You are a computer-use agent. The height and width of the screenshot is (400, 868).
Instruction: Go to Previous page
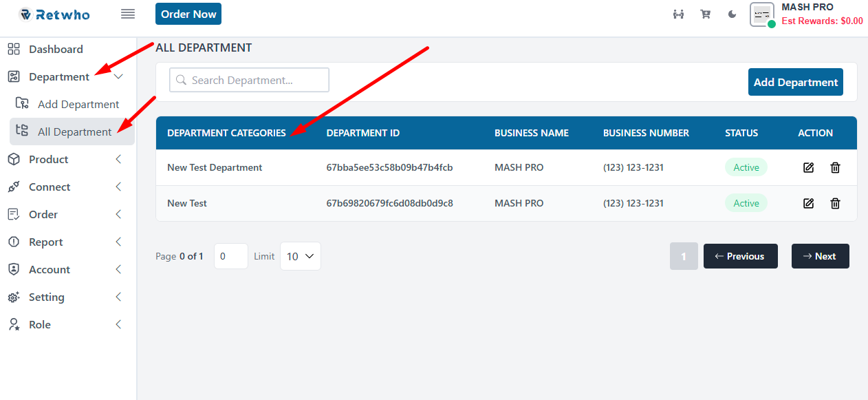click(x=740, y=256)
